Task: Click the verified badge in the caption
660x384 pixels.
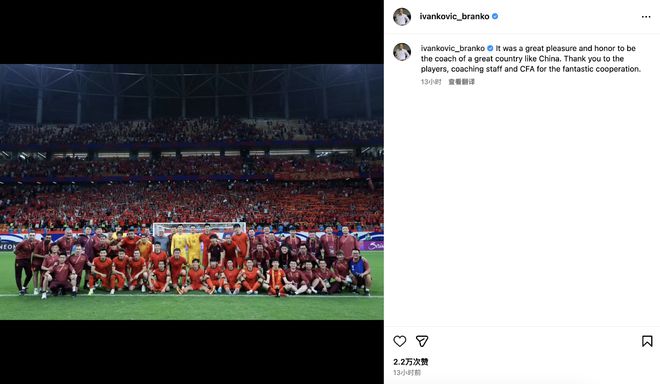Action: pyautogui.click(x=490, y=48)
